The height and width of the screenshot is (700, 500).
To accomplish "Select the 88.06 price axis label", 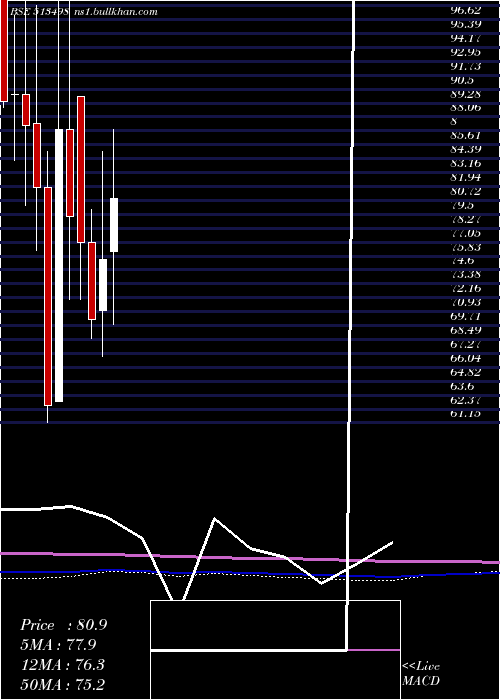I will (x=466, y=107).
